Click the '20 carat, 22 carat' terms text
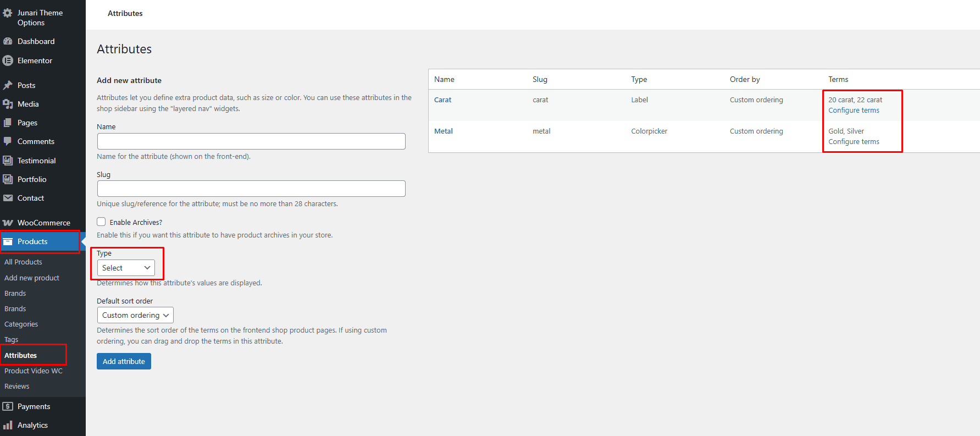Image resolution: width=980 pixels, height=436 pixels. [x=855, y=100]
